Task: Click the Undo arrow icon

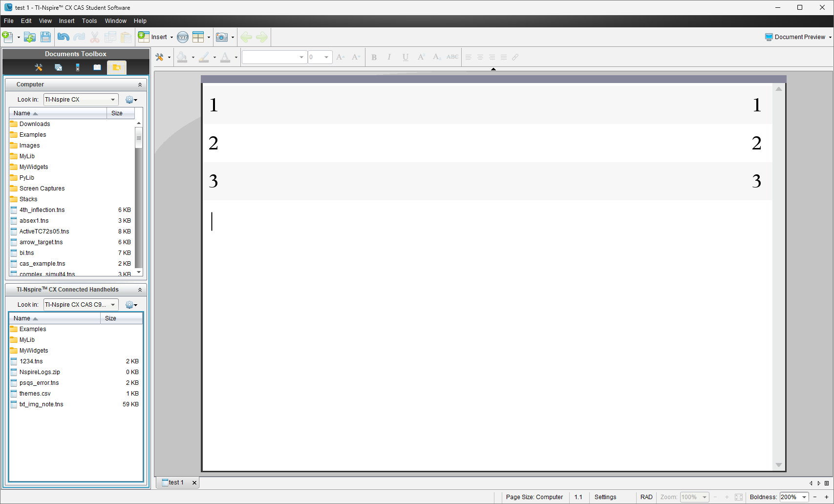Action: (63, 37)
